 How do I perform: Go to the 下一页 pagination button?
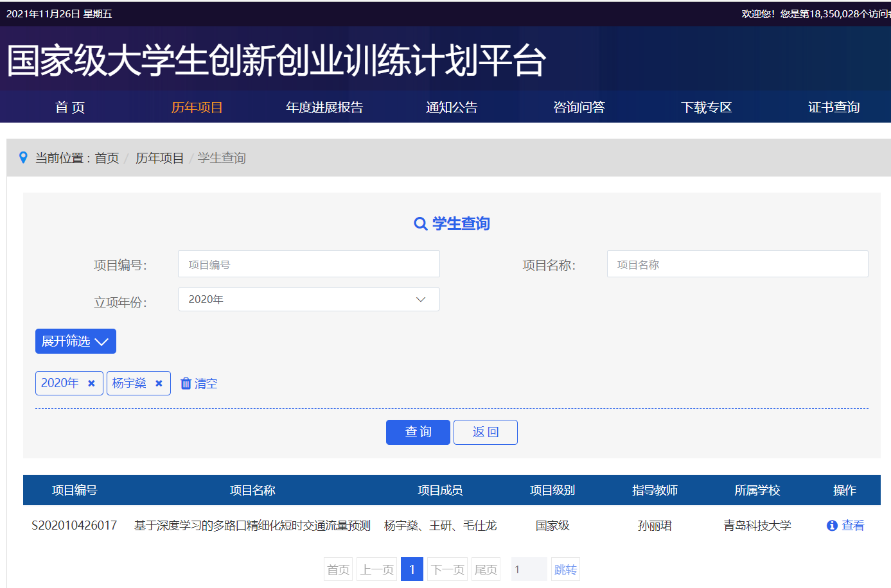coord(447,569)
